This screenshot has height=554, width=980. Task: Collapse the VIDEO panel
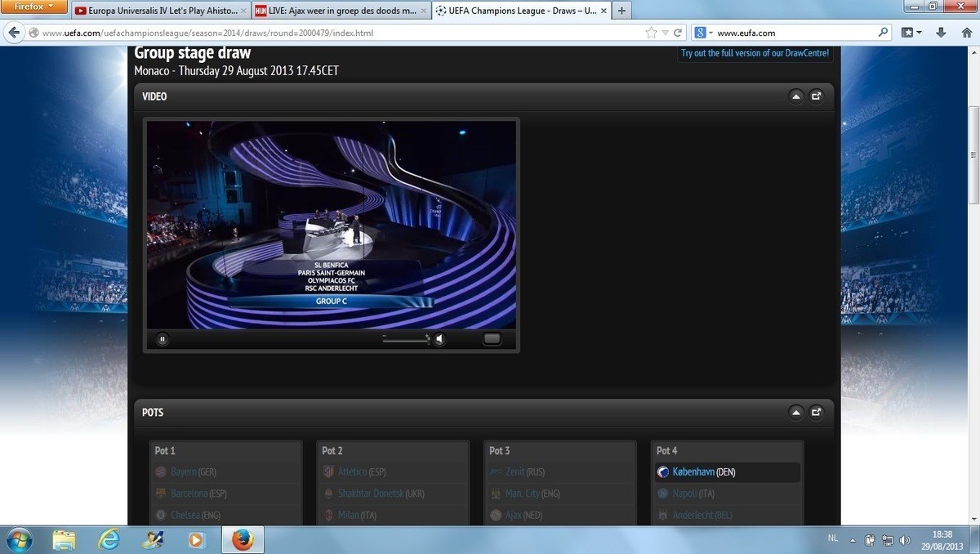795,96
